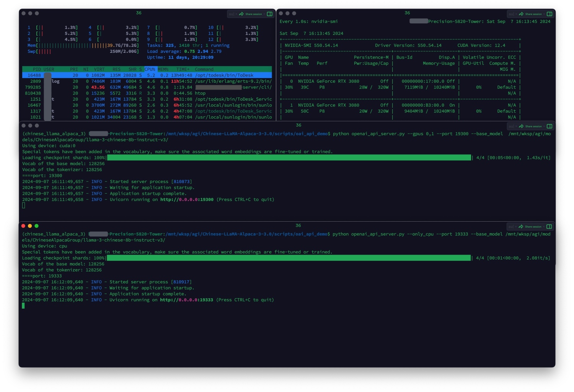The width and height of the screenshot is (574, 392).
Task: Click 'NVIDIA-SMI 550.54.14' version text
Action: (x=311, y=46)
